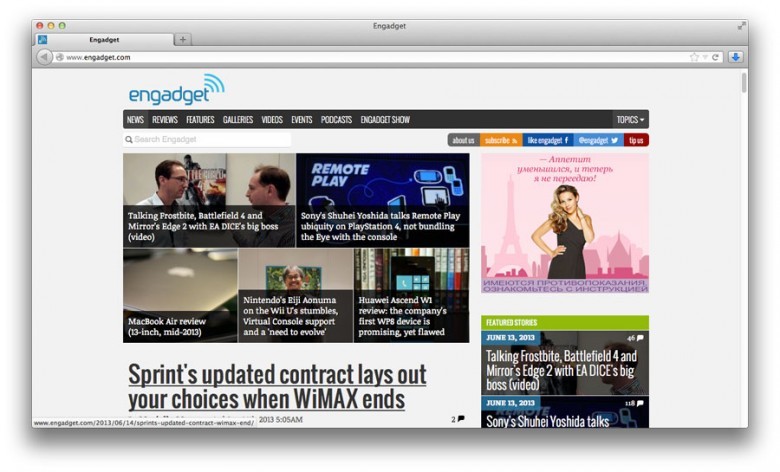Screen dimensions: 780x472
Task: Click 'like engadget' Facebook button
Action: tap(548, 140)
